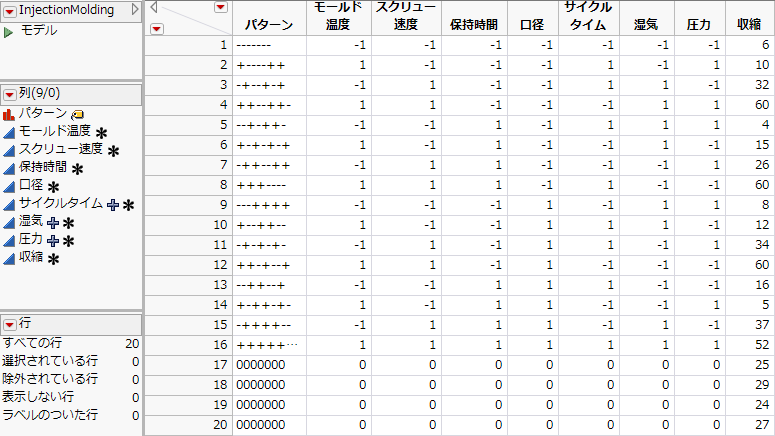
Task: Select row number 1 in the table
Action: tap(188, 45)
